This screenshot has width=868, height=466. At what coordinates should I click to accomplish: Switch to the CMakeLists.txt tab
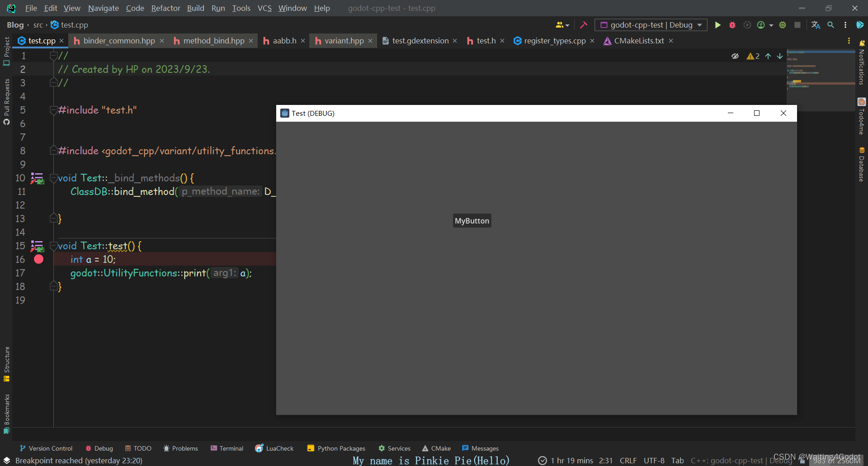[639, 40]
